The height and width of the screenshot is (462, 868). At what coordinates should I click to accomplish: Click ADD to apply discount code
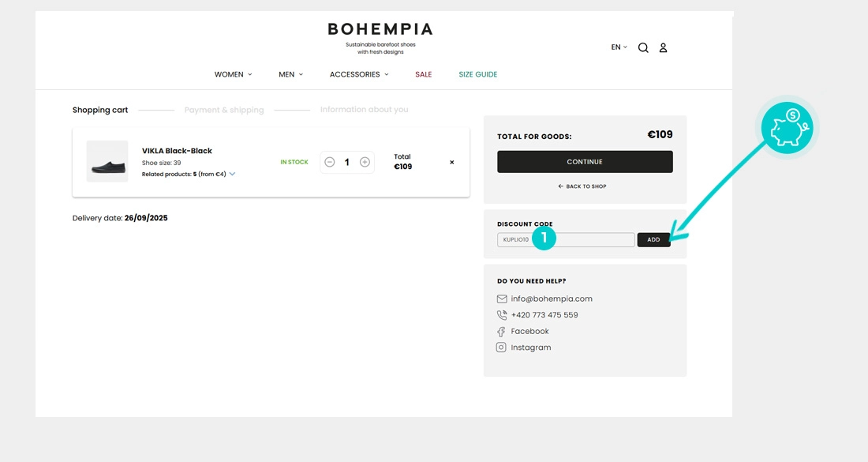tap(653, 240)
